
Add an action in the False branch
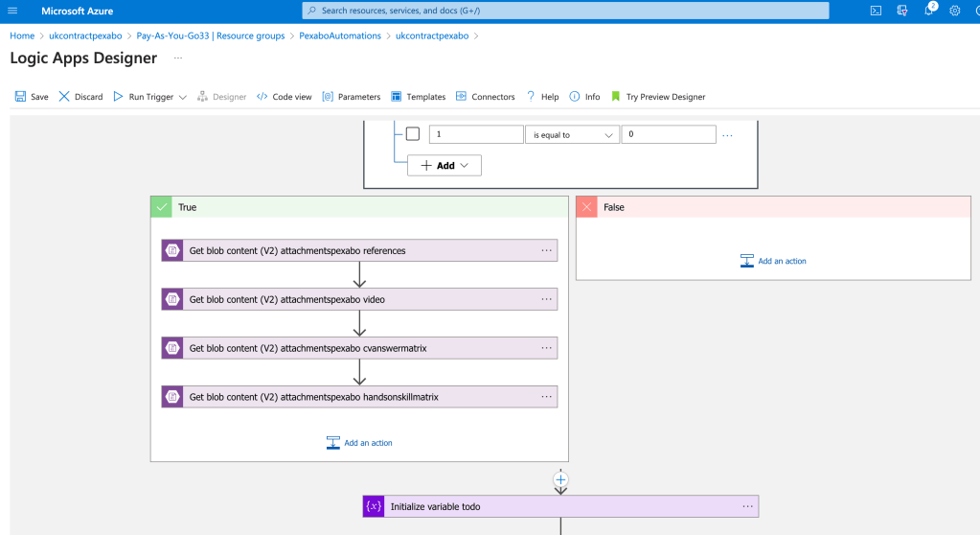(x=773, y=261)
